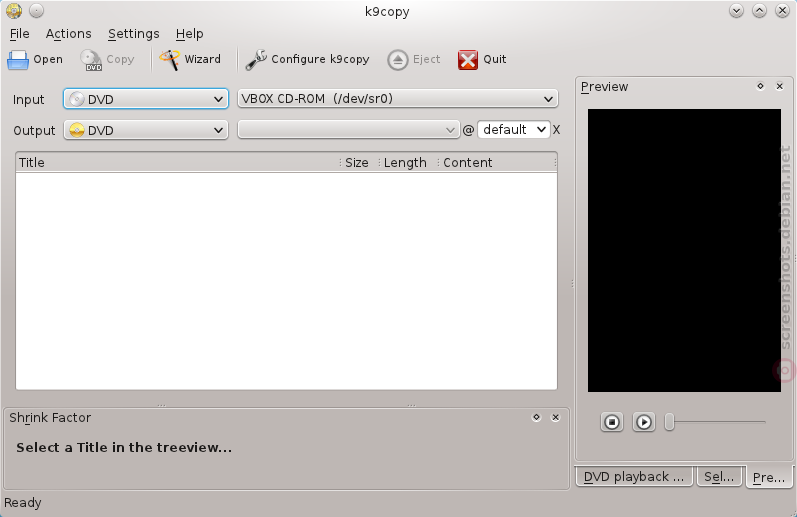
Task: Switch to the DVD playback tab
Action: point(634,477)
